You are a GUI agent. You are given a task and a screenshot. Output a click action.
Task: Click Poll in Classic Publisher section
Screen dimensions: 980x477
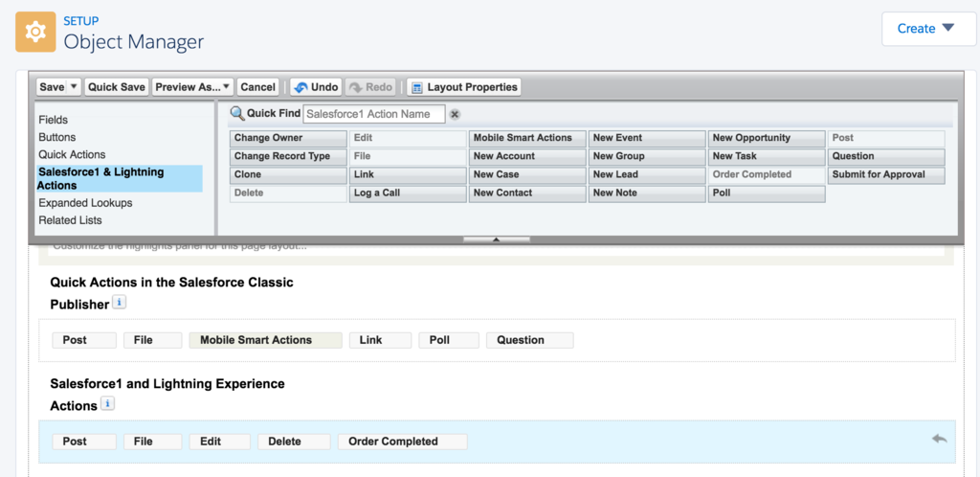click(449, 340)
